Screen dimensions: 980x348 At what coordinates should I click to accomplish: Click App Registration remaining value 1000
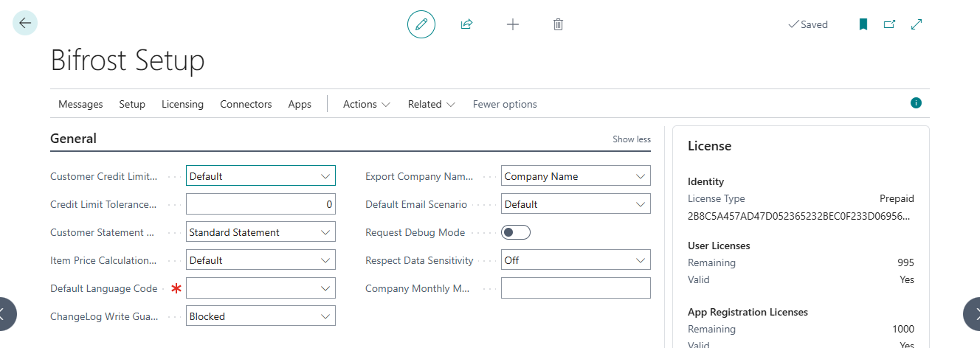tap(903, 329)
